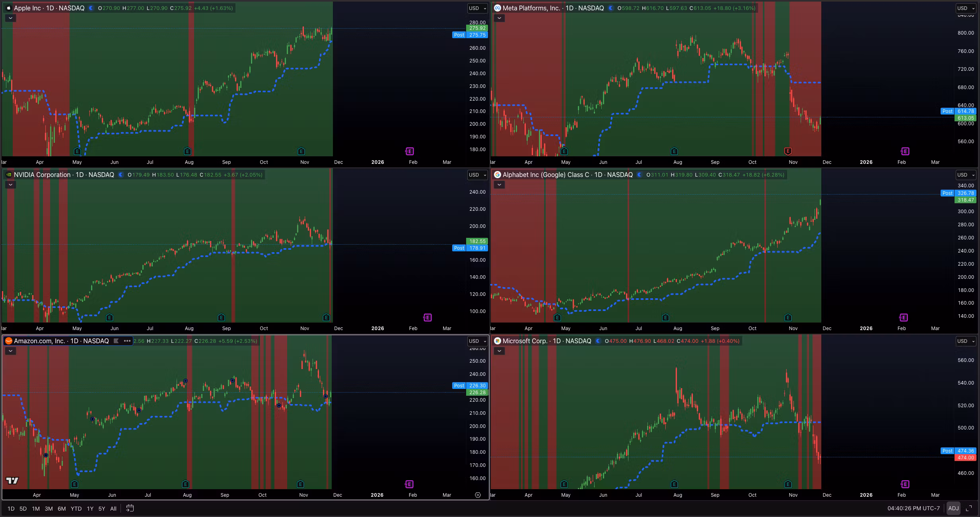Open the USD currency dropdown on Amazon chart
Screen dimensions: 980x517
pos(477,341)
